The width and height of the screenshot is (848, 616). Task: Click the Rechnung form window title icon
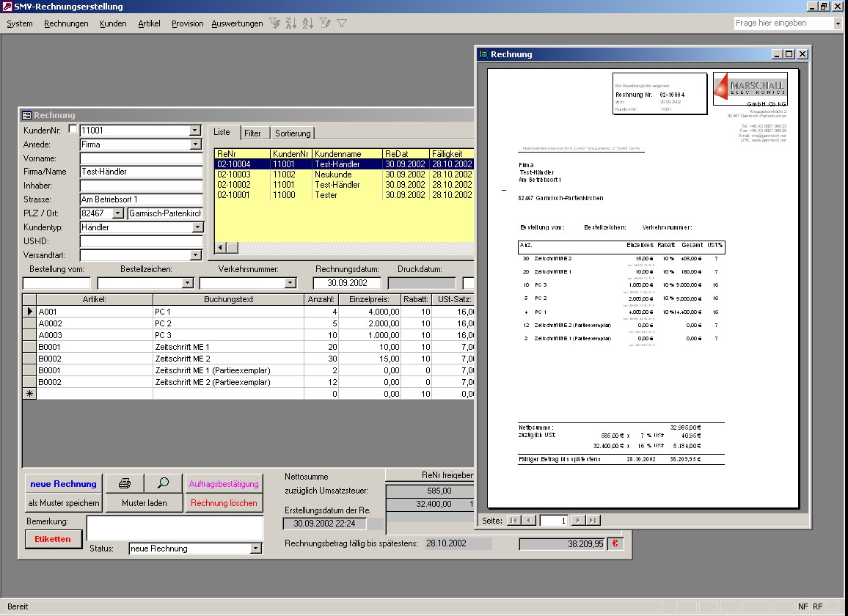click(26, 115)
